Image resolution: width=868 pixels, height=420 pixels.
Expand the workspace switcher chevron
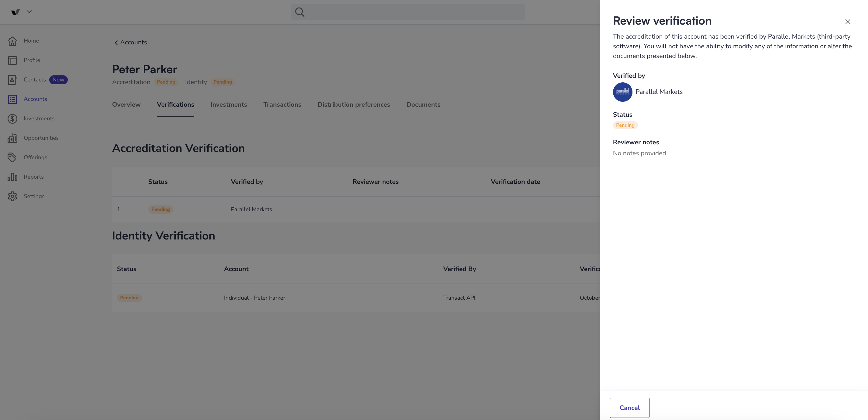[29, 12]
